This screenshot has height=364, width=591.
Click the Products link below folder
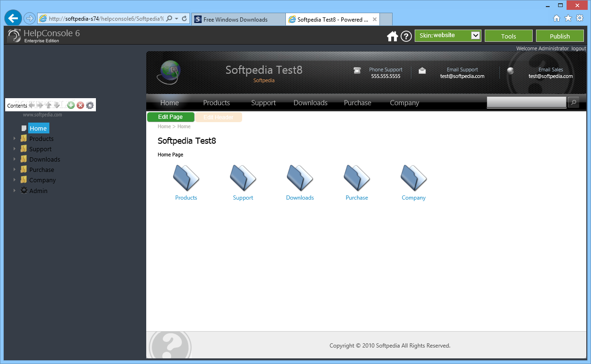coord(186,198)
